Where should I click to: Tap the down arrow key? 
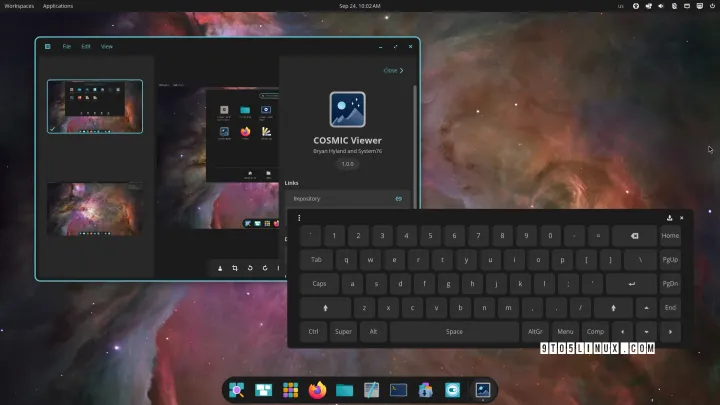point(646,332)
